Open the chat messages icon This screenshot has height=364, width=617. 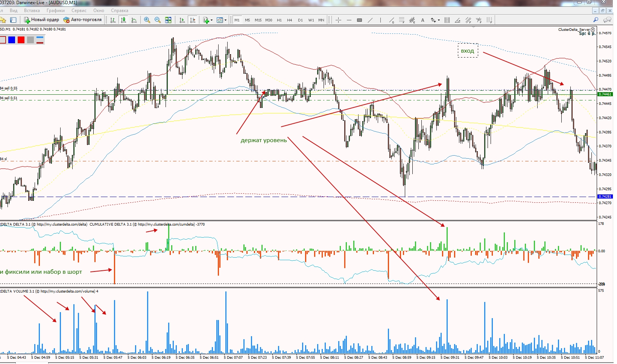pos(607,20)
